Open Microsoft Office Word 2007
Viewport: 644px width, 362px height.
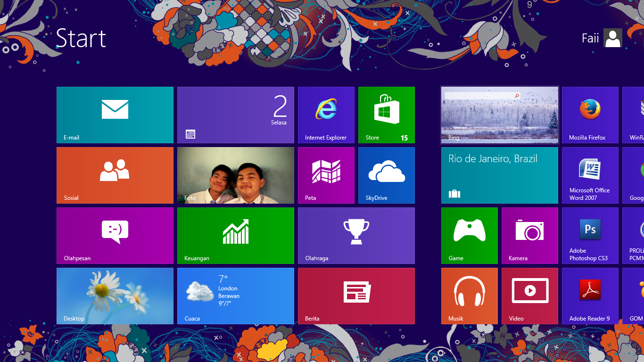click(x=590, y=175)
